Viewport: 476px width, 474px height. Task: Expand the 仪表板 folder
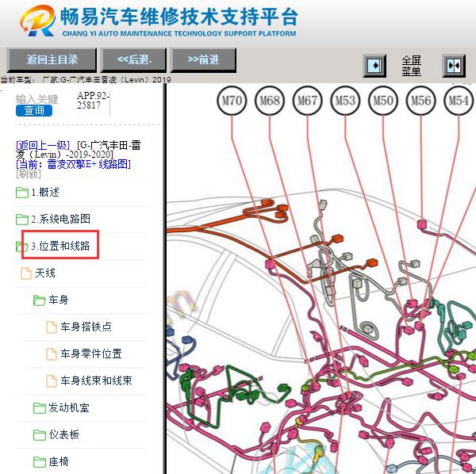(63, 434)
